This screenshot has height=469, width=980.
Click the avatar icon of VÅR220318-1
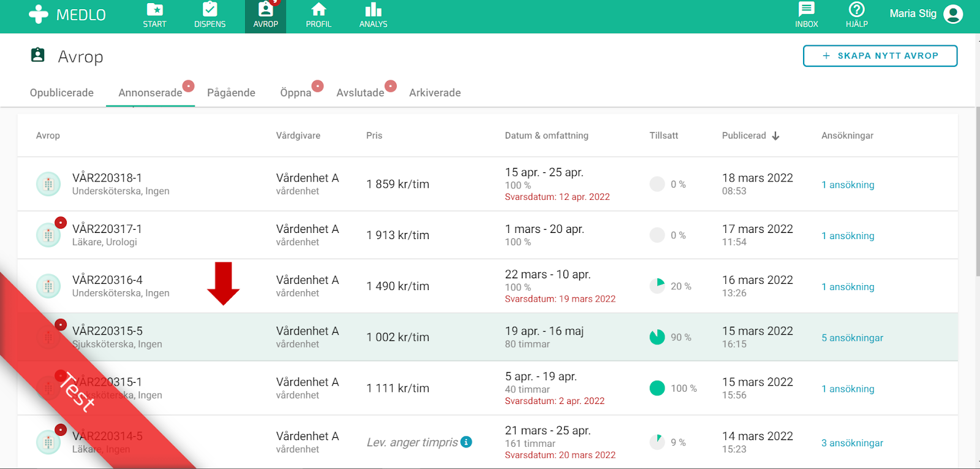(x=48, y=184)
